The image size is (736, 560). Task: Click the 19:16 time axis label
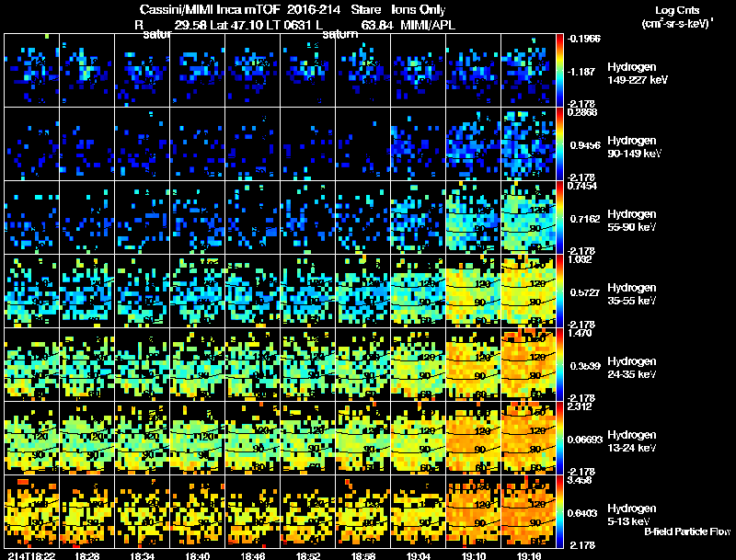point(530,555)
